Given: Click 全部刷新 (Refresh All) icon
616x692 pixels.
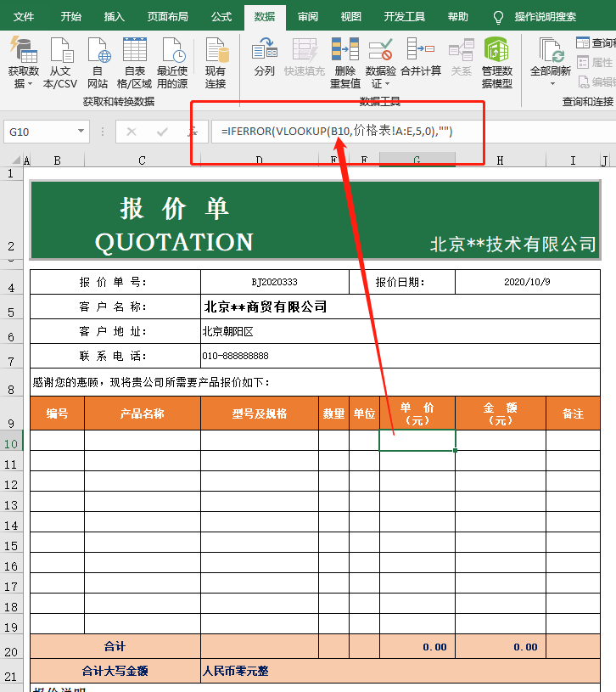Looking at the screenshot, I should click(x=551, y=61).
